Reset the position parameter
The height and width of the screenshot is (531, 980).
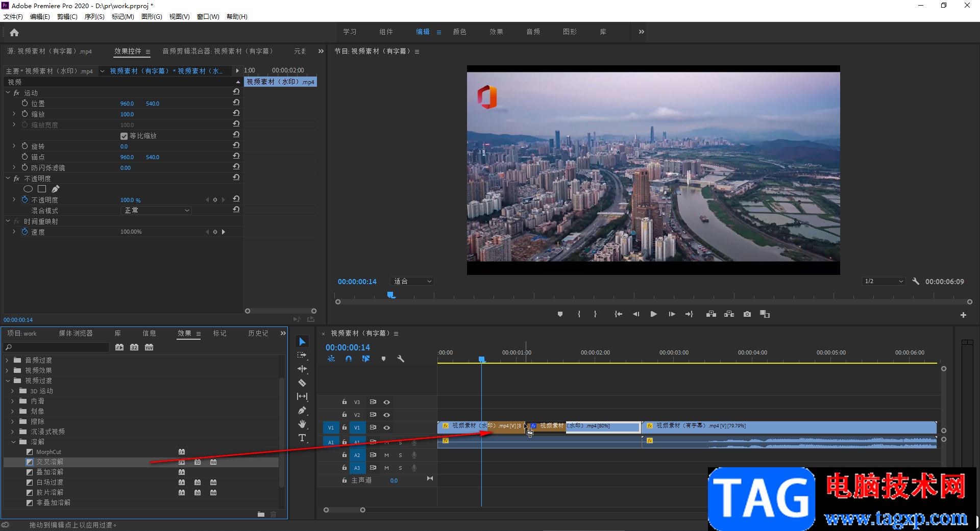(x=236, y=103)
